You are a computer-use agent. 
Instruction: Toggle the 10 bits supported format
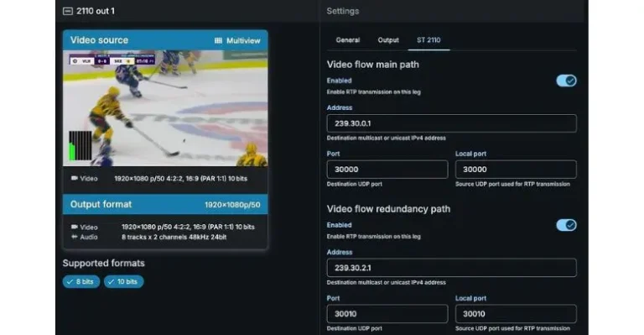click(123, 281)
